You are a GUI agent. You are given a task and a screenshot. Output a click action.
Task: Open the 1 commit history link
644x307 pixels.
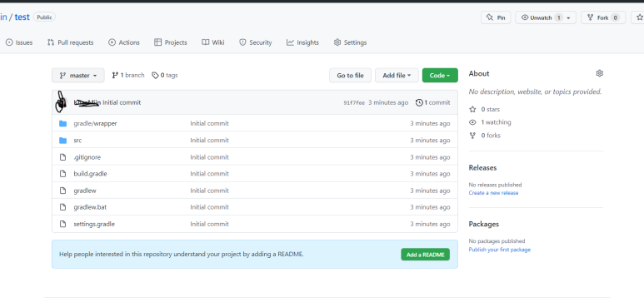click(x=433, y=102)
